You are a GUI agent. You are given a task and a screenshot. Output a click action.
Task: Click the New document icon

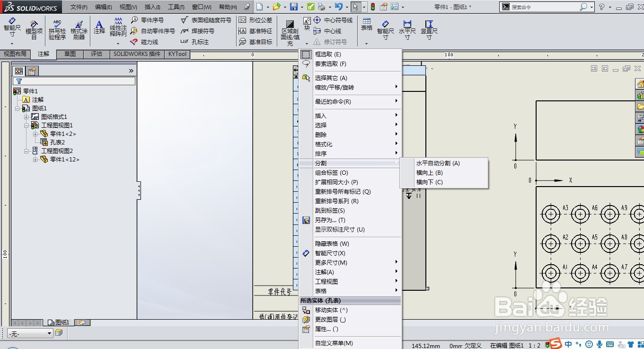point(259,7)
